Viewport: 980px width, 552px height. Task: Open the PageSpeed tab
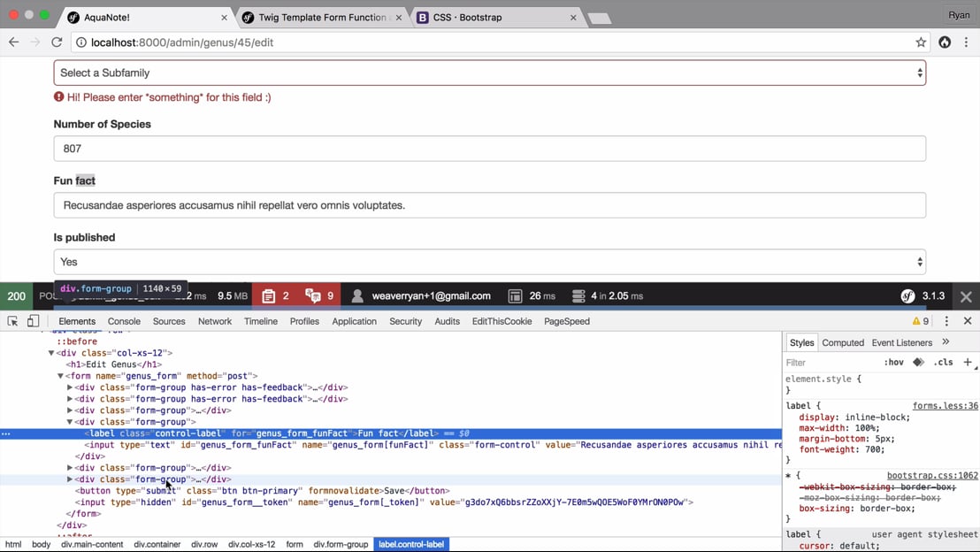pos(567,321)
